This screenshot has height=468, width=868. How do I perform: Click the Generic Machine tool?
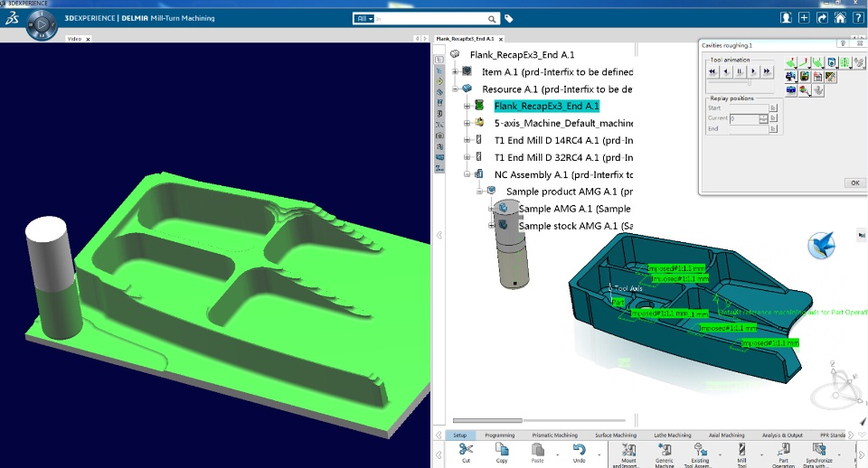[665, 454]
